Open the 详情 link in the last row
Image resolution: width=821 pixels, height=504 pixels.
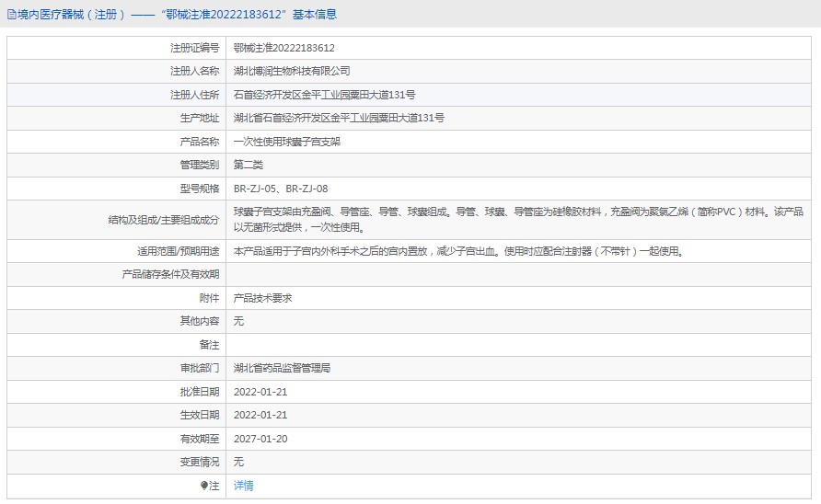tap(243, 486)
